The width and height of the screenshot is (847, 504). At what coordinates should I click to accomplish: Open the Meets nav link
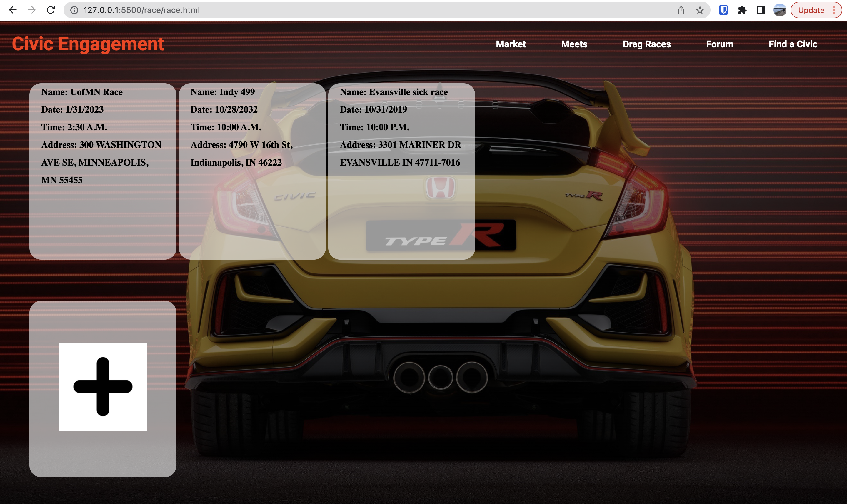(574, 44)
